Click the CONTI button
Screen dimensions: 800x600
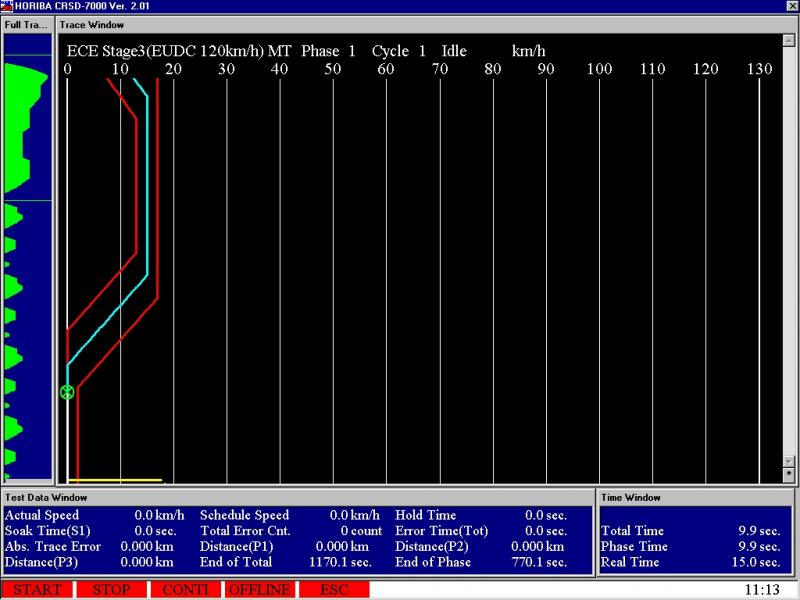click(185, 590)
